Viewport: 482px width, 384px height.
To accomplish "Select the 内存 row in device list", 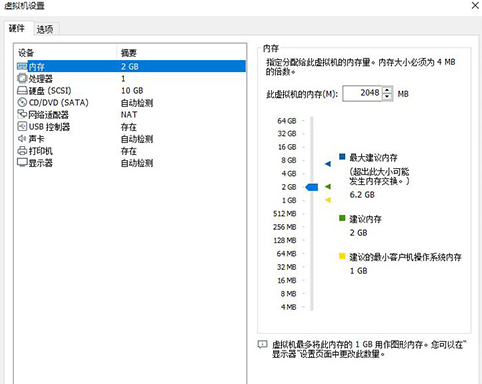I will click(131, 66).
